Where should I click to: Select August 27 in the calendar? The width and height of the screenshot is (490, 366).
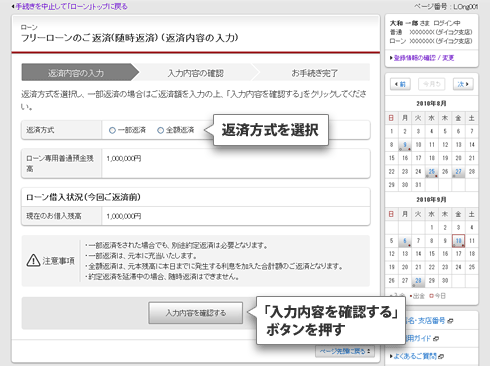459,172
